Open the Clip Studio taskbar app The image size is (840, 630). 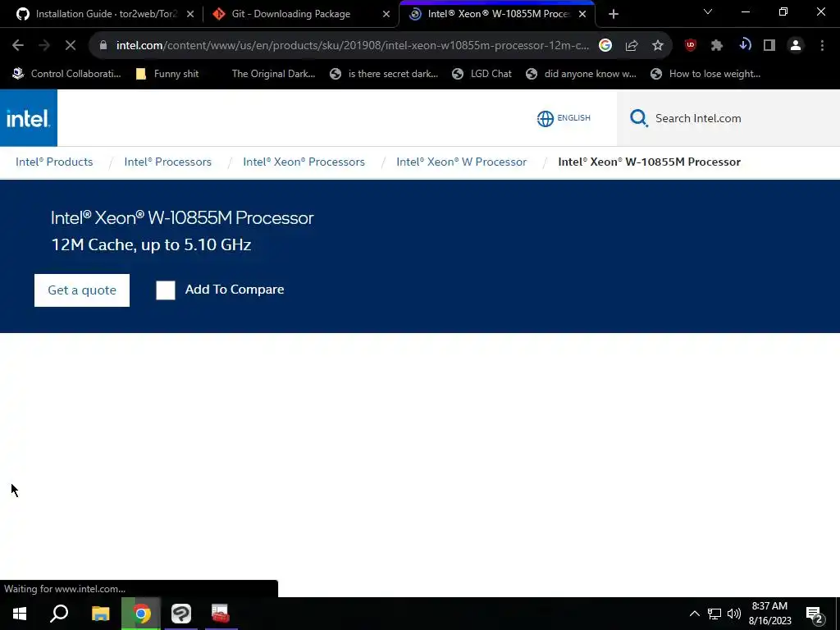pos(181,614)
